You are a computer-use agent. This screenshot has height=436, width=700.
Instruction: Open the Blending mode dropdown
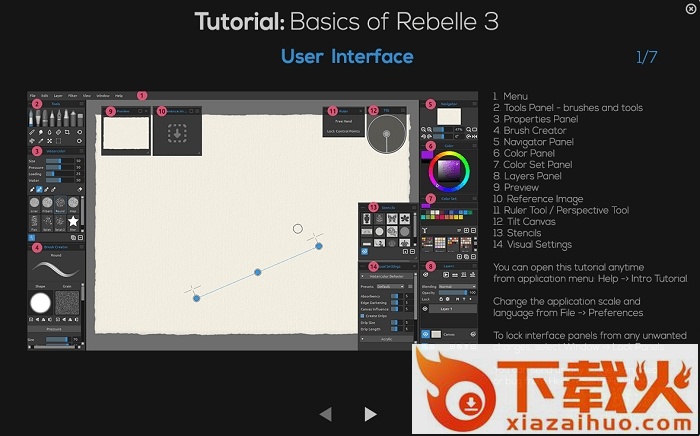point(457,287)
